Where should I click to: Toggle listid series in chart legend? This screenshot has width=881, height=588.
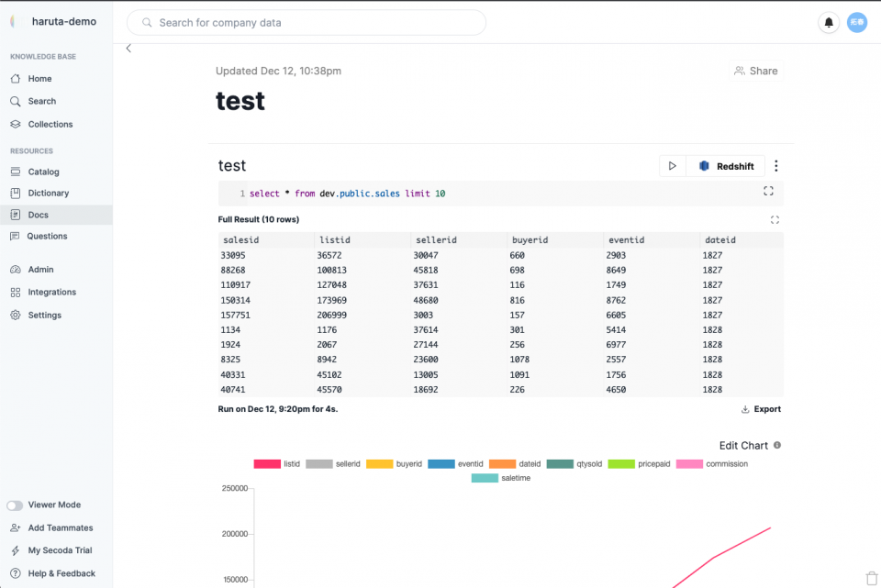point(277,464)
